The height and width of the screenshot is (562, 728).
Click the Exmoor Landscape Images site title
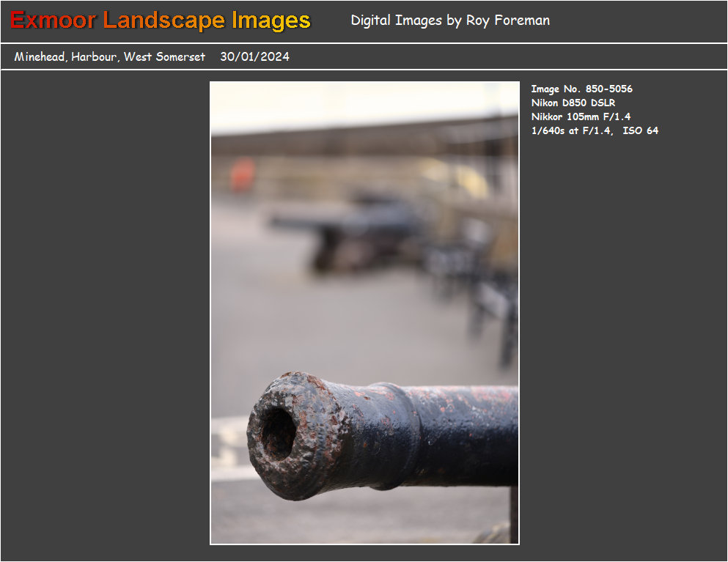(x=161, y=21)
